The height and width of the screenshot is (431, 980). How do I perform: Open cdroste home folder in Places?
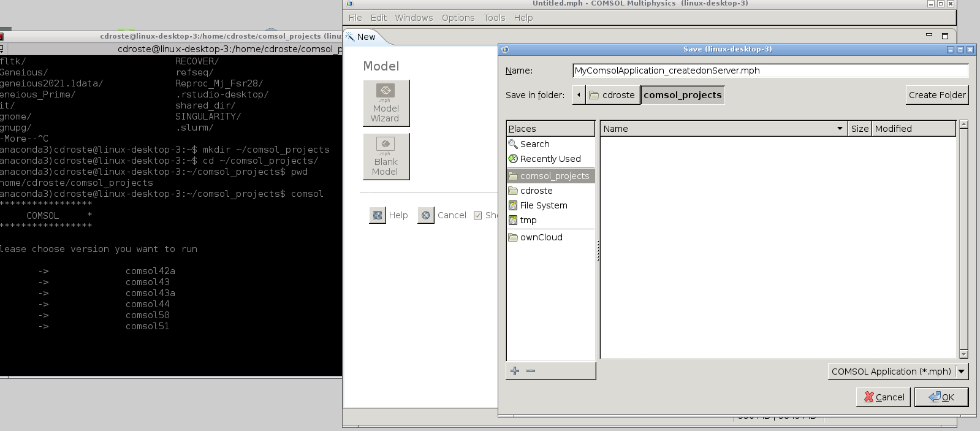click(x=550, y=191)
